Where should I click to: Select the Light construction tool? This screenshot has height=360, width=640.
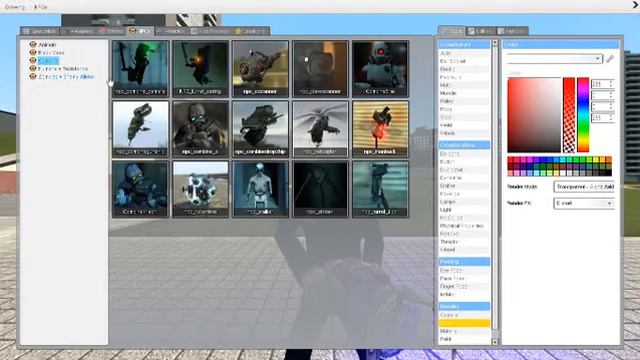click(464, 210)
